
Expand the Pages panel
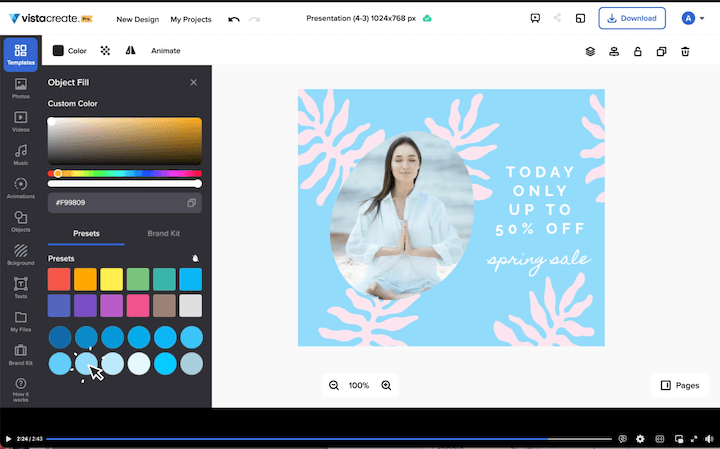pyautogui.click(x=680, y=385)
